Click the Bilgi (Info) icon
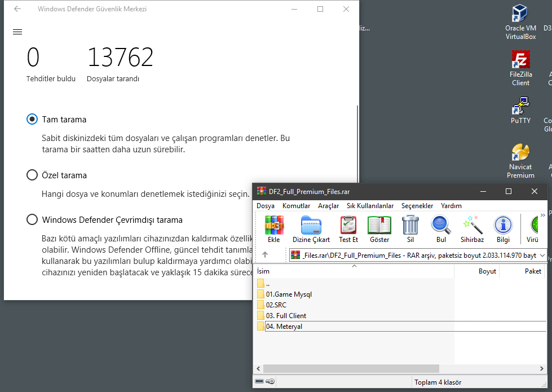This screenshot has width=552, height=392. point(503,230)
